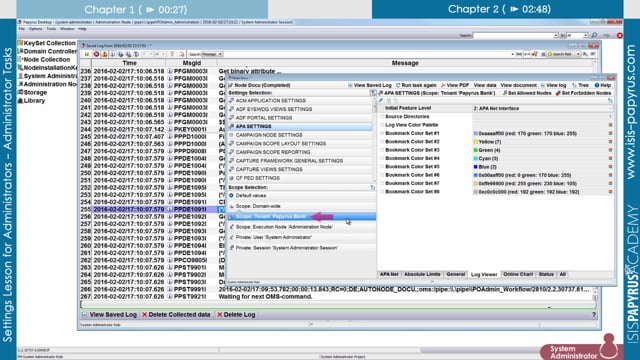
Task: Tick checkbox beside Bookmark Color Set #1
Action: pyautogui.click(x=382, y=133)
